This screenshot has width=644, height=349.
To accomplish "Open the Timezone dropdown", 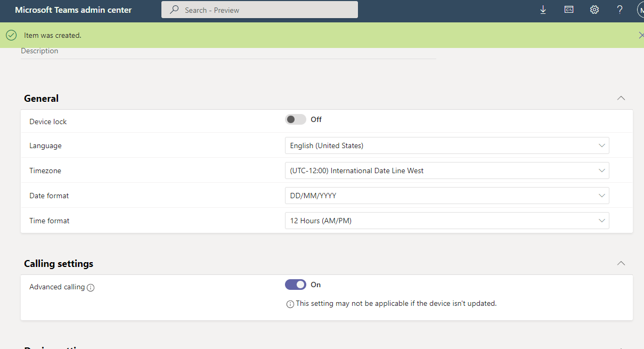I will (447, 171).
